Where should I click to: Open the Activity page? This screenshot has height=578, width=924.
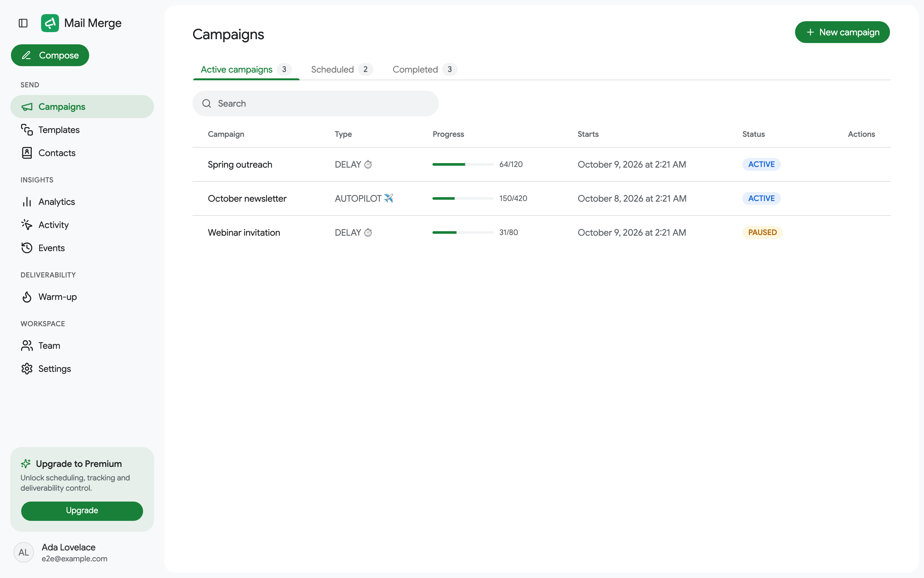[x=82, y=225]
